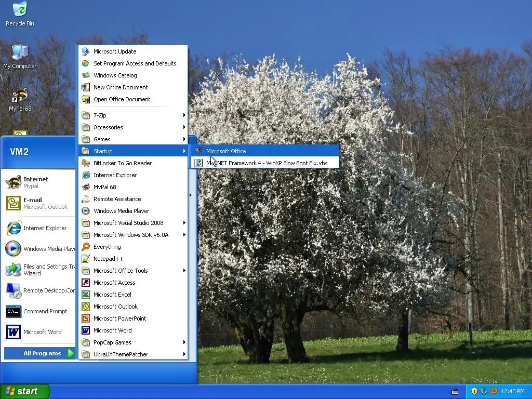
Task: Click the Microsoft Access icon
Action: pyautogui.click(x=86, y=283)
